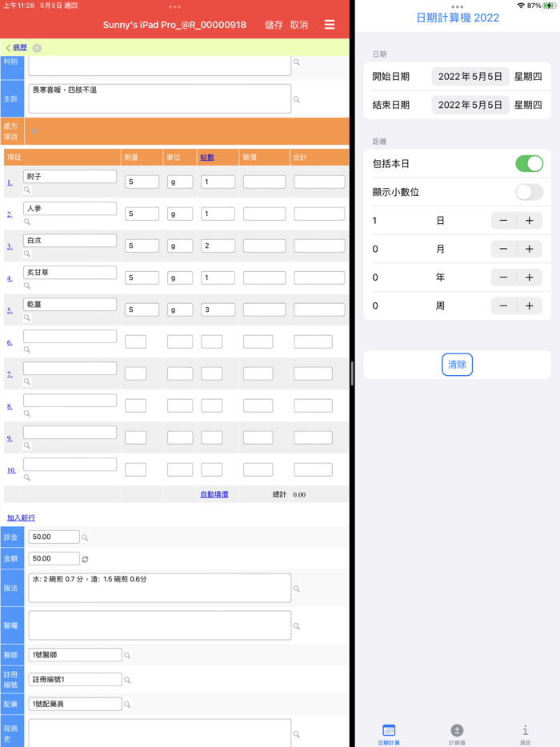Toggle the 包括本日 switch off
Image resolution: width=560 pixels, height=747 pixels.
(529, 163)
